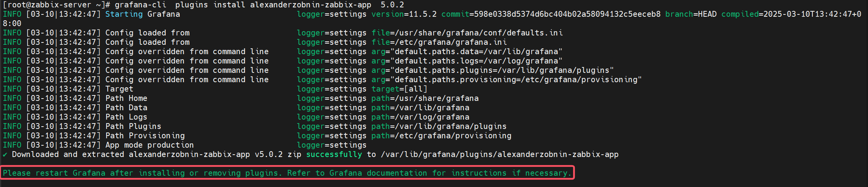Click the compiled=2025-03-10T13:42:47+0 timestamp

pos(791,14)
